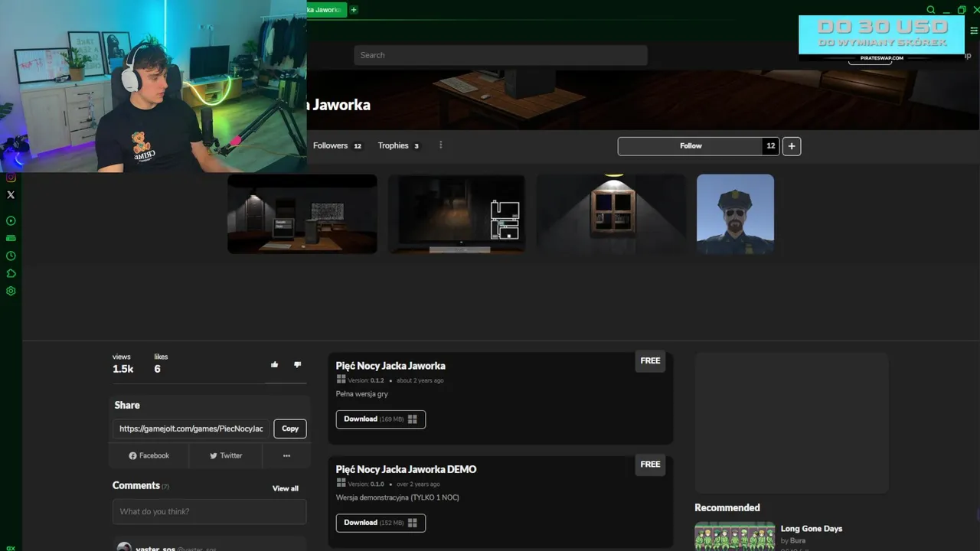Open the Long Gone Days recommended title
The width and height of the screenshot is (980, 551).
[x=812, y=529]
